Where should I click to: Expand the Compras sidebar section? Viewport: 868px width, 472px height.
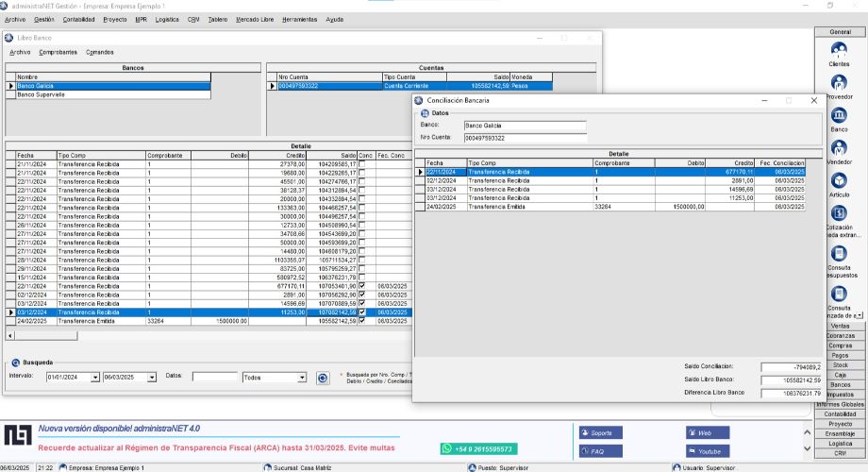click(840, 346)
